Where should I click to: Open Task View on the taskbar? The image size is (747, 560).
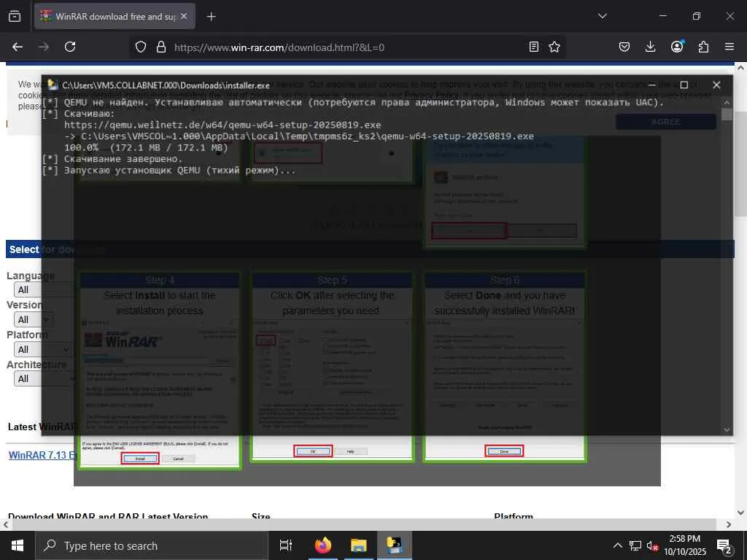coord(286,545)
